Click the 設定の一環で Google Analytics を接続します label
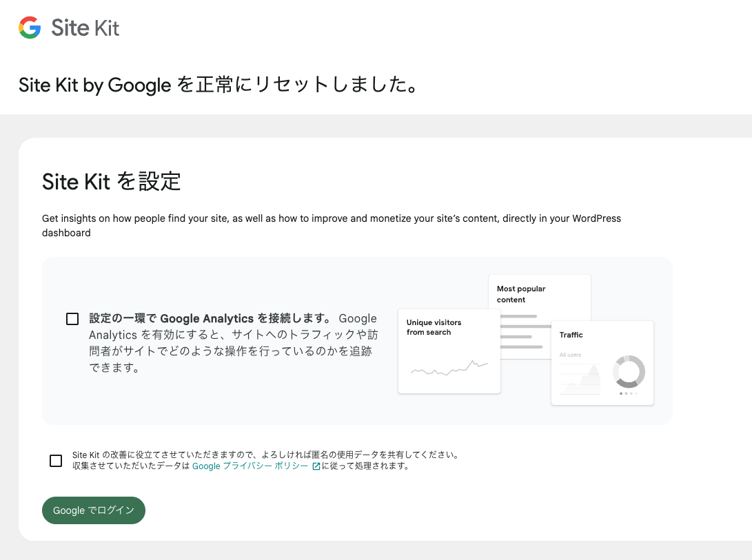The height and width of the screenshot is (560, 752). tap(210, 318)
